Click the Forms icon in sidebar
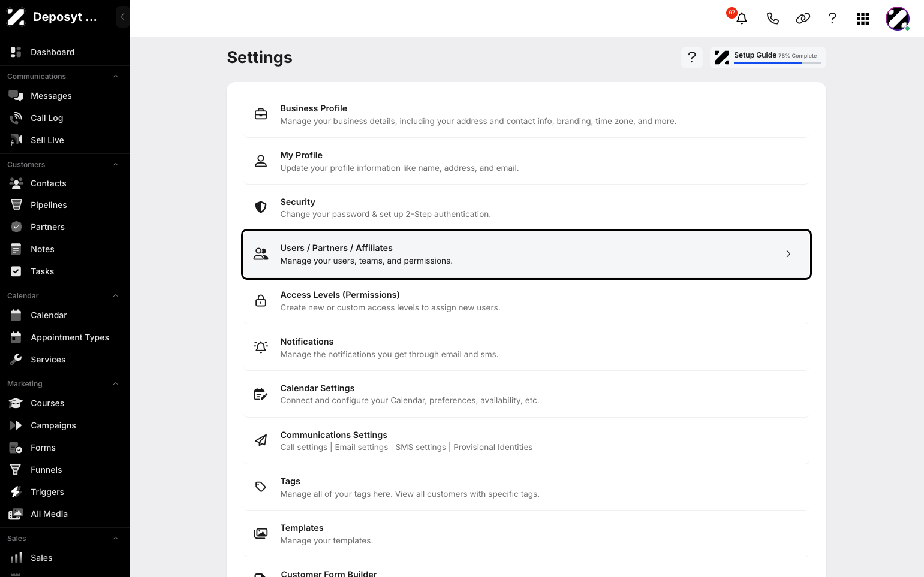Image resolution: width=924 pixels, height=577 pixels. pos(16,448)
